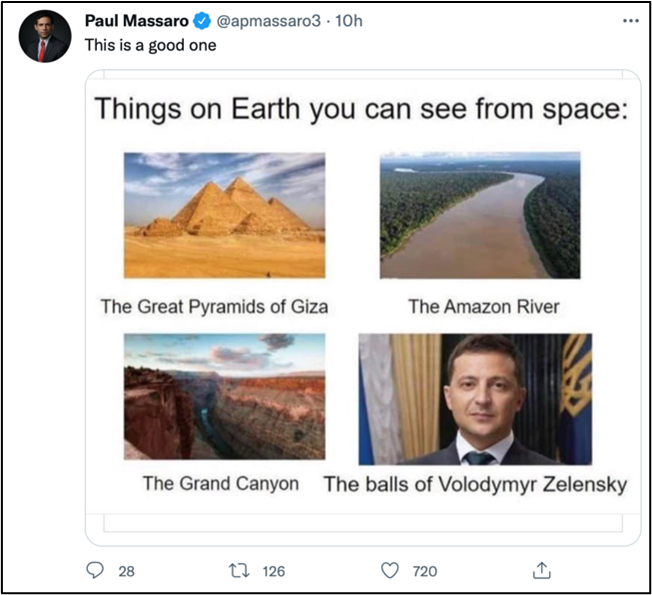Open the Grand Canyon photo
The height and width of the screenshot is (595, 652).
225,396
